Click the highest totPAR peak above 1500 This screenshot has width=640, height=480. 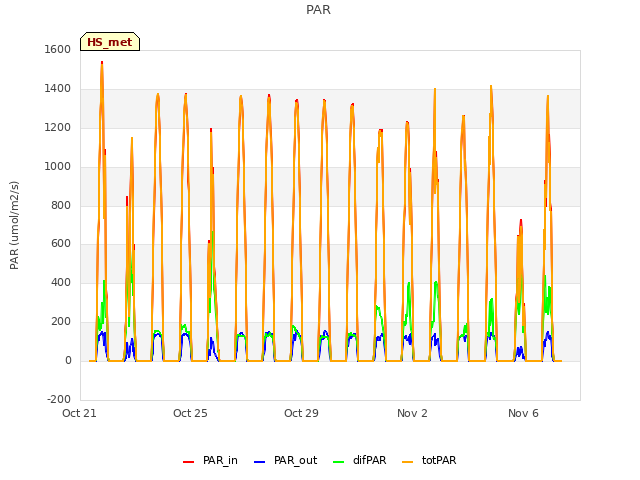coord(102,64)
